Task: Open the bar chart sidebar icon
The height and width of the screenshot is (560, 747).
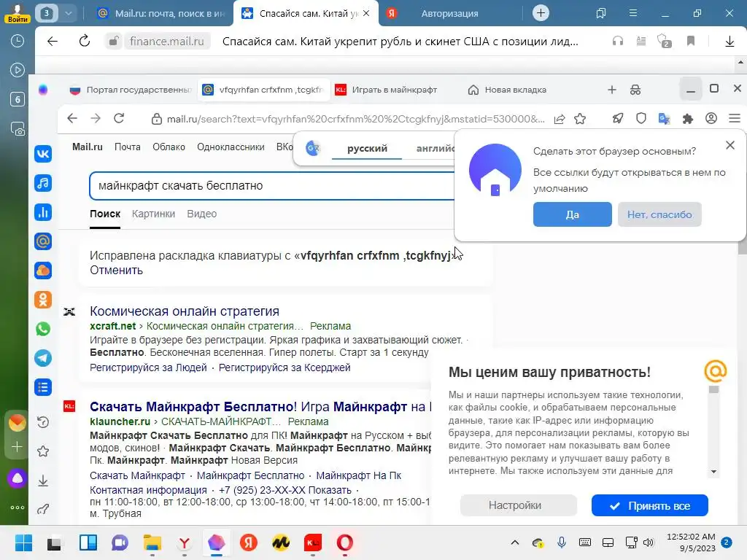Action: click(43, 212)
